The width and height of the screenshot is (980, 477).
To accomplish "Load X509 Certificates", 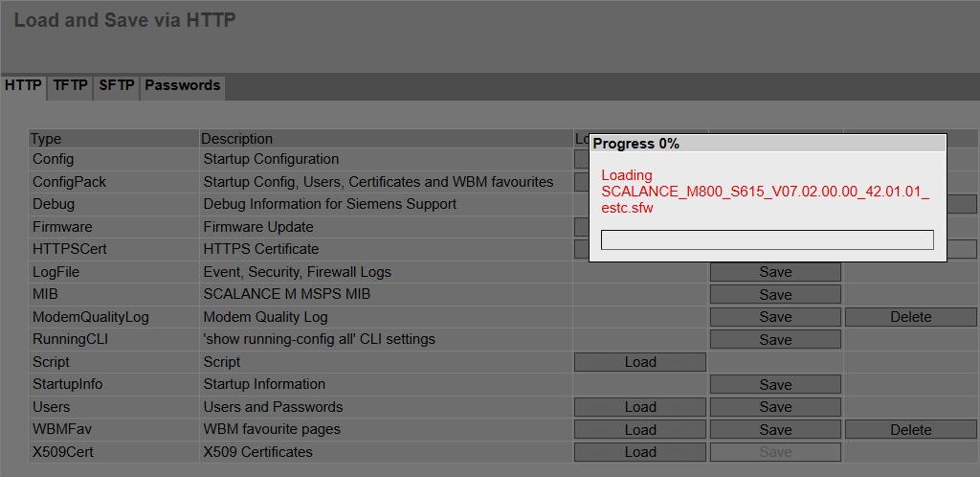I will tap(640, 452).
